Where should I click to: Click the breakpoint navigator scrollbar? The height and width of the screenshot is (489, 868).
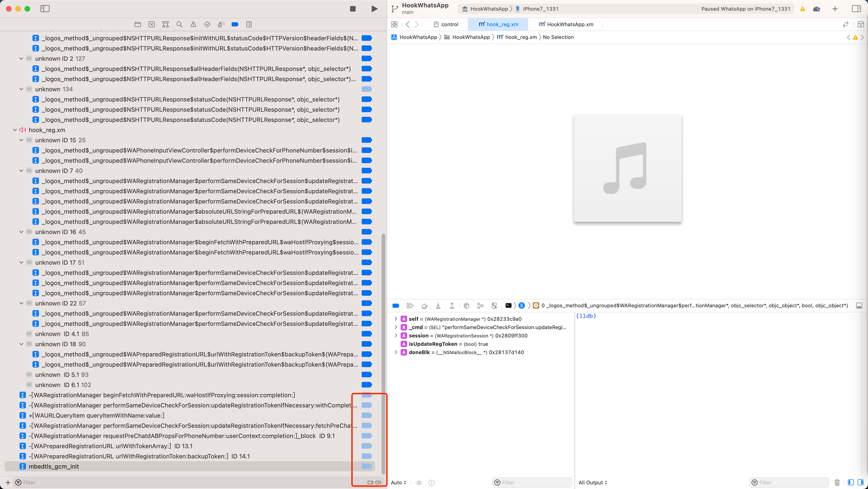pyautogui.click(x=383, y=354)
